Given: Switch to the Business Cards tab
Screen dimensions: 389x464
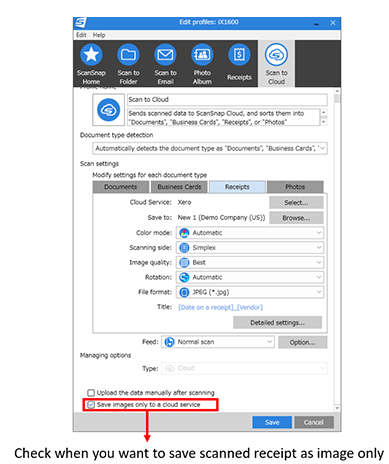Looking at the screenshot, I should 179,187.
